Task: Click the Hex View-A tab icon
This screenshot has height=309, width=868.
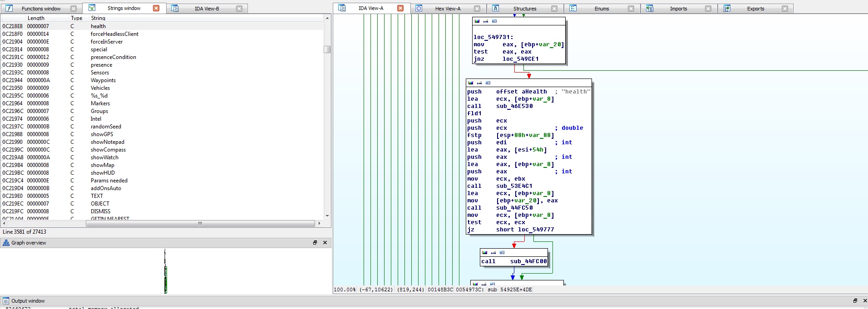Action: [419, 9]
